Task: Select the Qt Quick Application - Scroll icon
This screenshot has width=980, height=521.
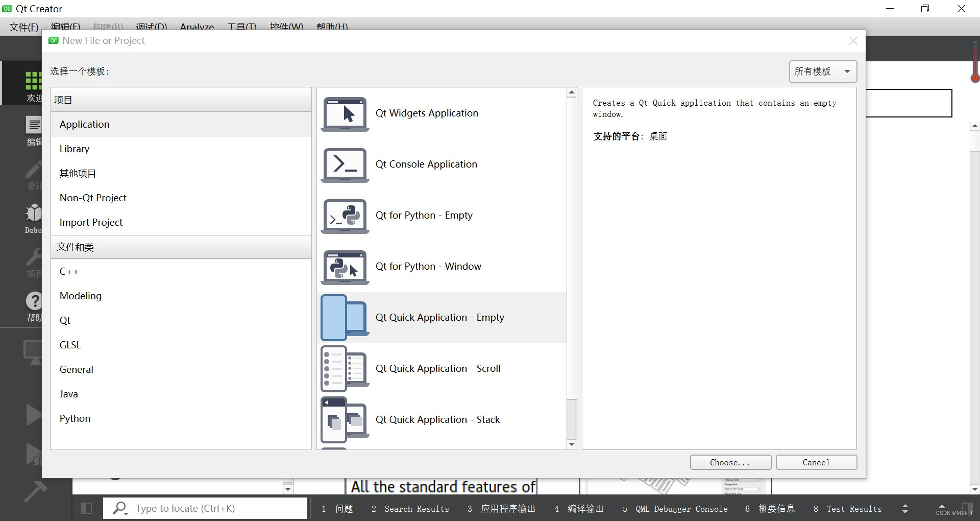Action: [345, 369]
